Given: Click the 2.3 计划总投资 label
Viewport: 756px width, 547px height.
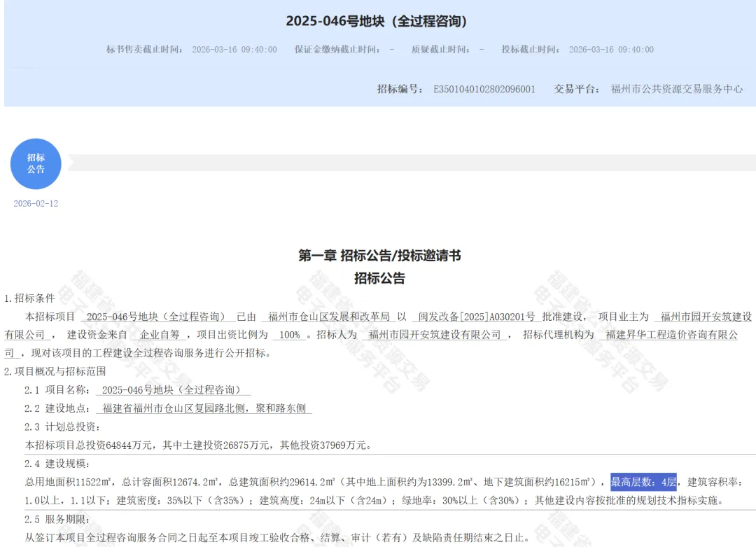Looking at the screenshot, I should pyautogui.click(x=62, y=427).
